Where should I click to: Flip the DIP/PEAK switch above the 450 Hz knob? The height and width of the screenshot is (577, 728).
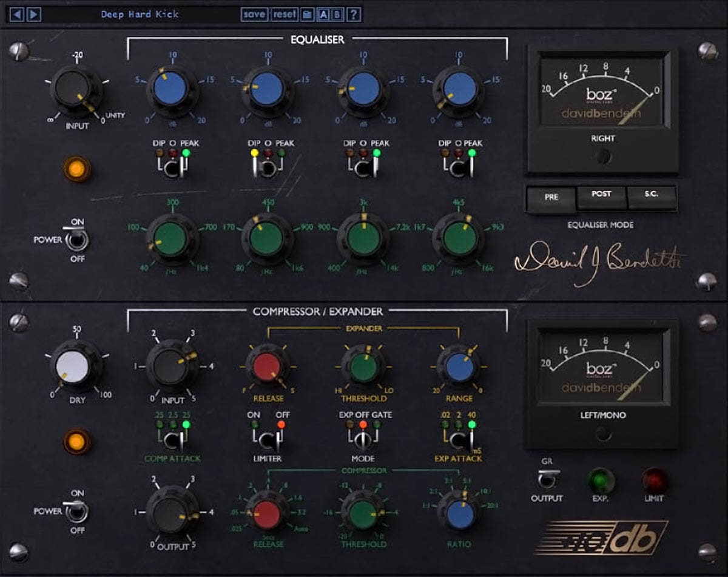(x=268, y=169)
